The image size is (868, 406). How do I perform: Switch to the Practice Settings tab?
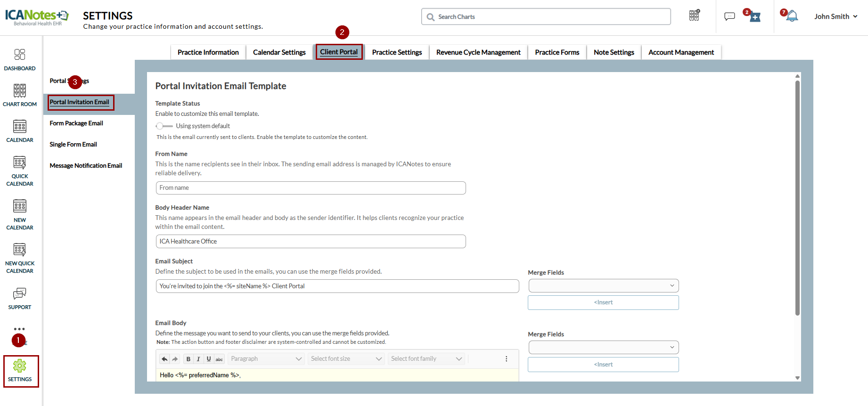point(397,52)
